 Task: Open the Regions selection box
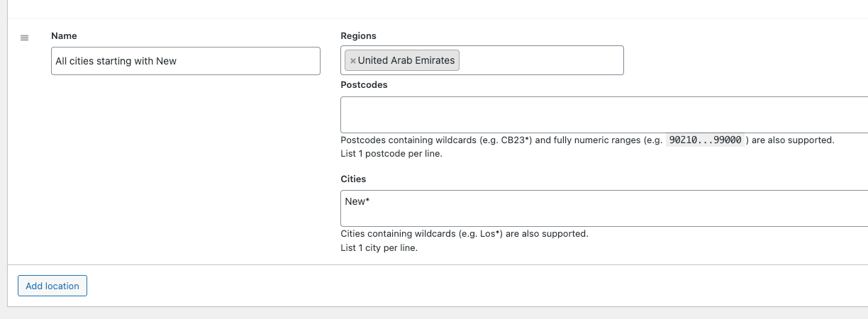pos(539,60)
